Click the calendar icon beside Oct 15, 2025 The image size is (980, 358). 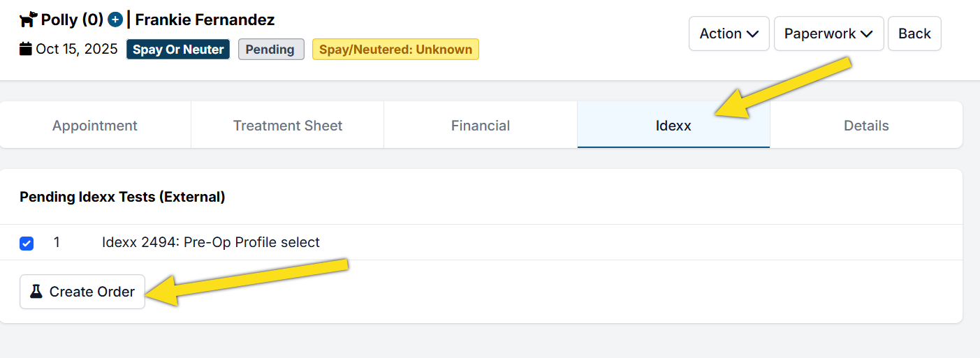[26, 49]
